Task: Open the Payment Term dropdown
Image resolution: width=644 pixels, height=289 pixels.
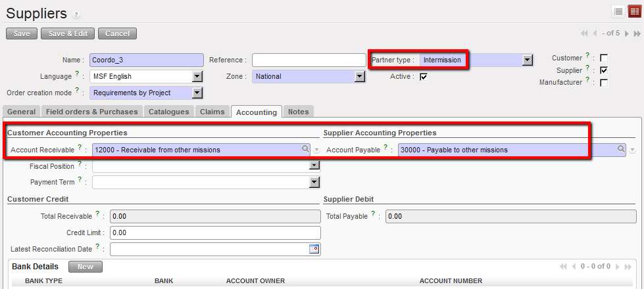Action: point(314,182)
